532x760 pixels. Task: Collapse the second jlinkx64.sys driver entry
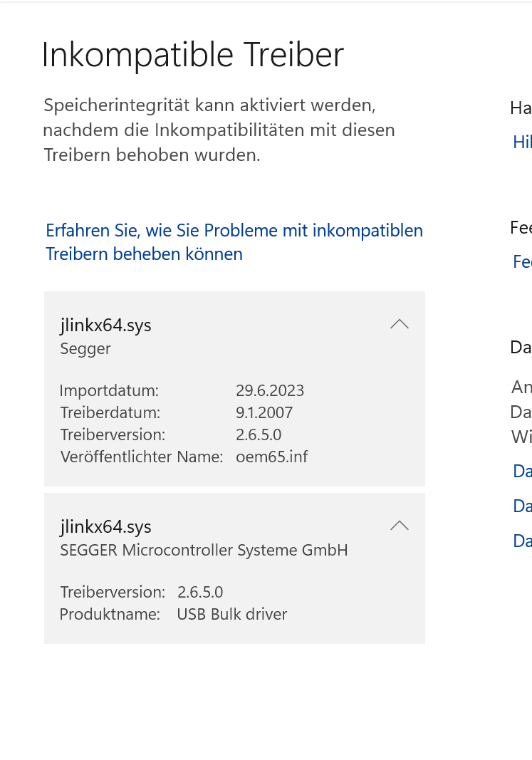click(400, 526)
